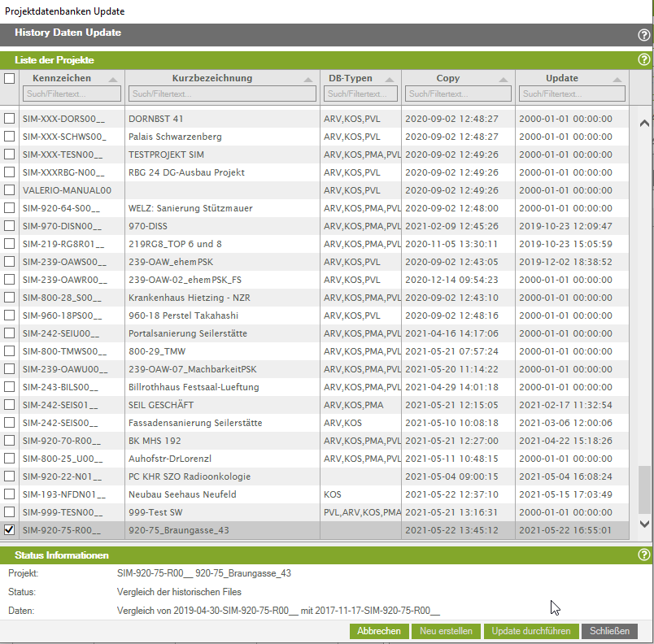
Task: Sort by Copy column arrow
Action: point(503,79)
